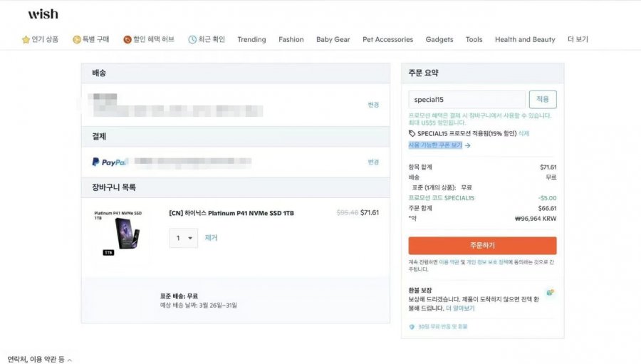
Task: Select the Pet Accessories tab
Action: (x=387, y=39)
